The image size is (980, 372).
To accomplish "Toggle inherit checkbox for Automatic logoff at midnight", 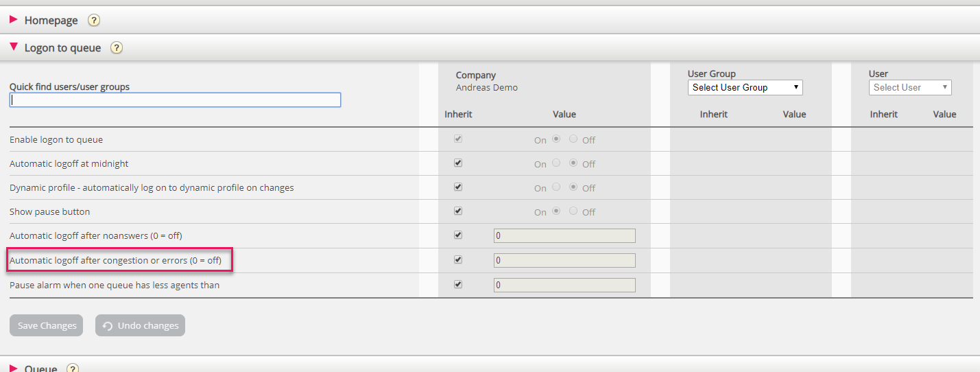I will click(x=458, y=163).
